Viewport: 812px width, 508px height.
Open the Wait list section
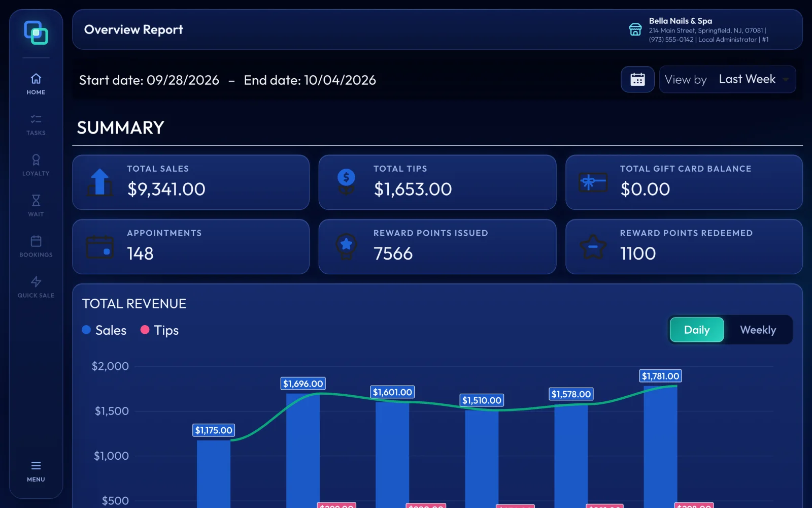(x=36, y=206)
